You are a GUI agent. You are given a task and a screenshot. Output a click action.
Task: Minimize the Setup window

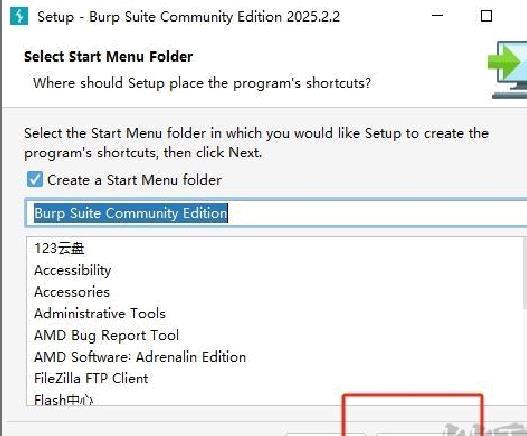[x=437, y=15]
